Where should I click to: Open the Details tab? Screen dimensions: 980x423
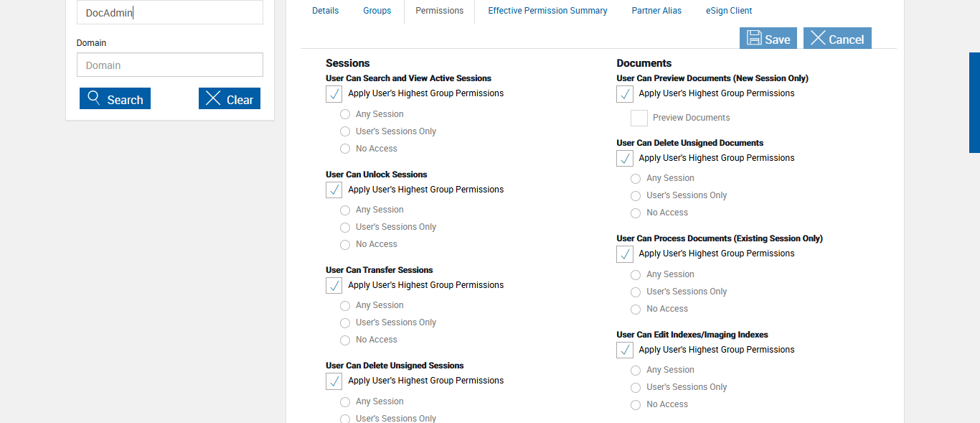coord(326,11)
